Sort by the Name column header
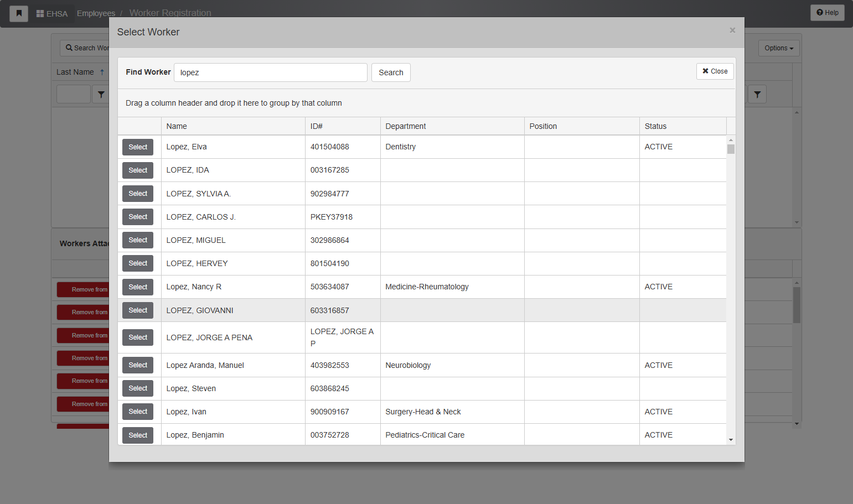Screen dimensions: 853x504 pyautogui.click(x=177, y=126)
